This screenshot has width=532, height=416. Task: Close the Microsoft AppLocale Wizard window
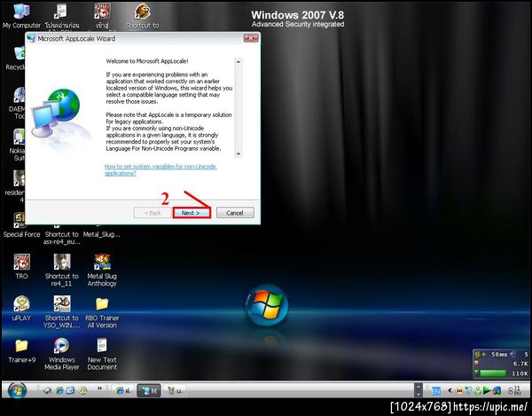pos(251,38)
